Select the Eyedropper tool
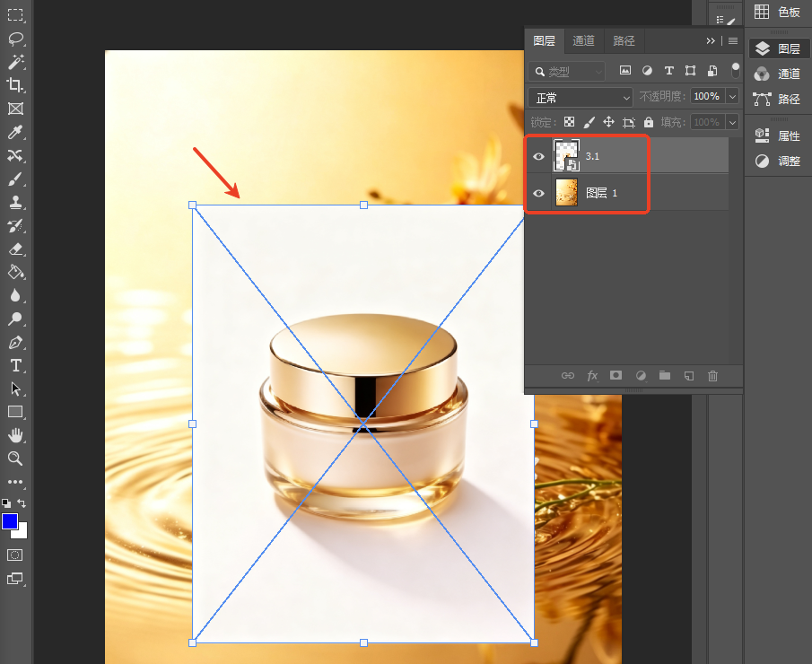Image resolution: width=812 pixels, height=664 pixels. tap(15, 132)
